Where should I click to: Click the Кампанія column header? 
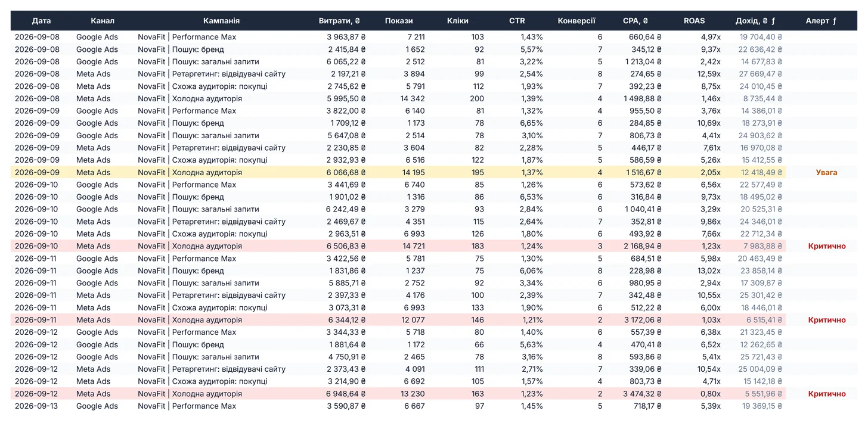(221, 21)
